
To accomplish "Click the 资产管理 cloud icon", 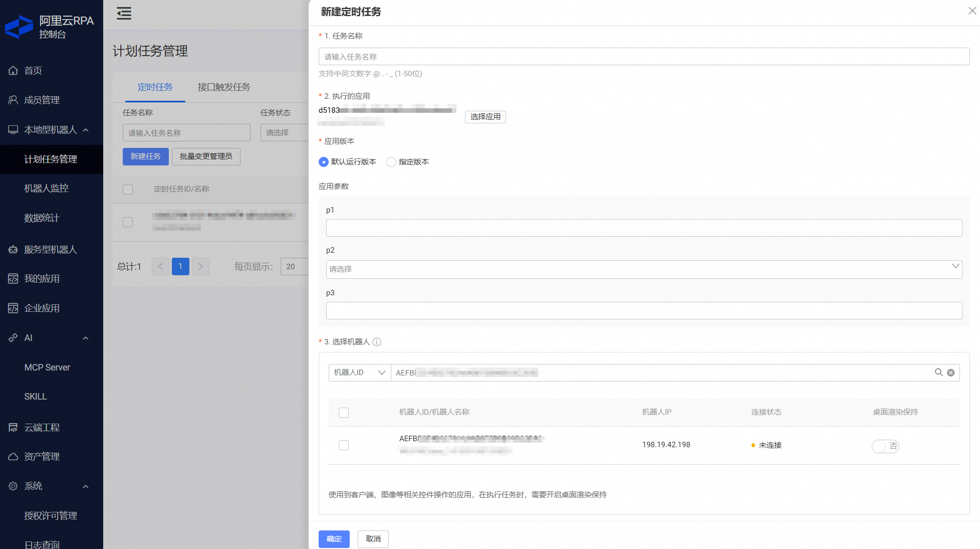I will click(13, 457).
